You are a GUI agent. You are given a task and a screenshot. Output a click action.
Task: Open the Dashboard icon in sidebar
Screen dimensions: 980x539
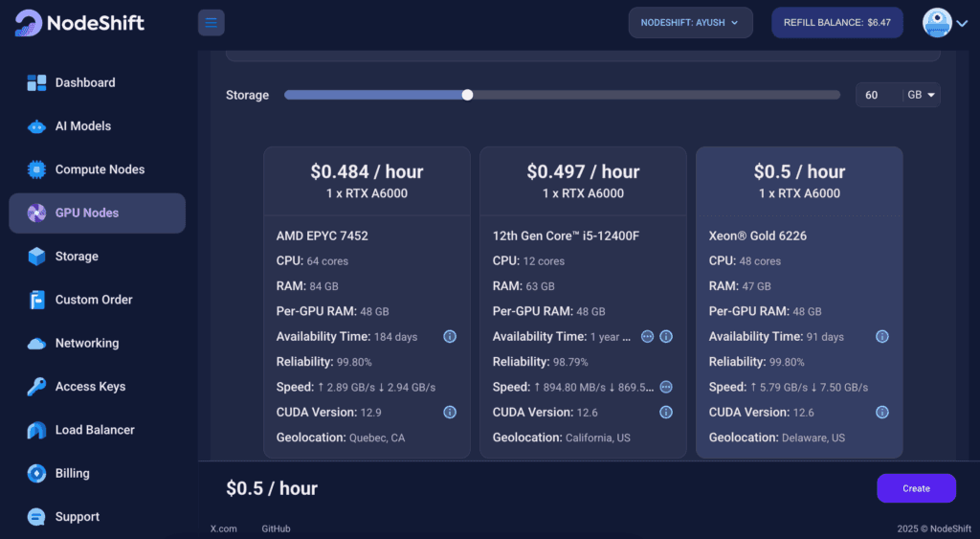[x=37, y=82]
